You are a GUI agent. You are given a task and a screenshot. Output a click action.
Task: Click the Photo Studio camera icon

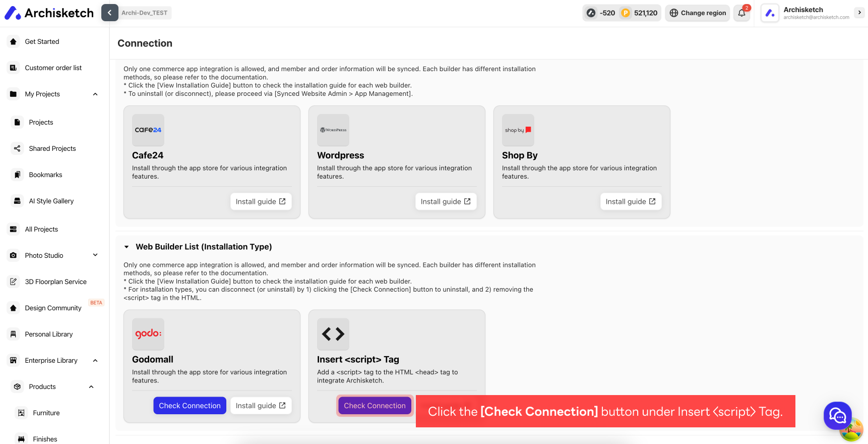point(13,255)
